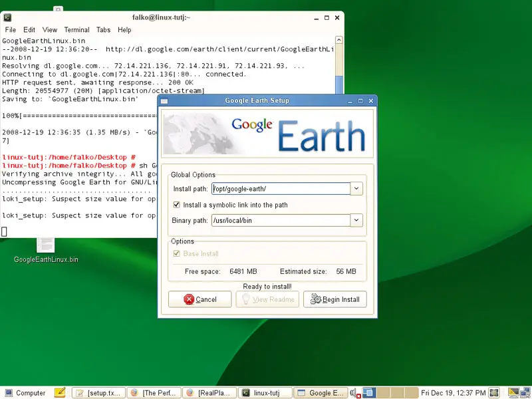
Task: Cancel the Google Earth setup
Action: [x=200, y=299]
